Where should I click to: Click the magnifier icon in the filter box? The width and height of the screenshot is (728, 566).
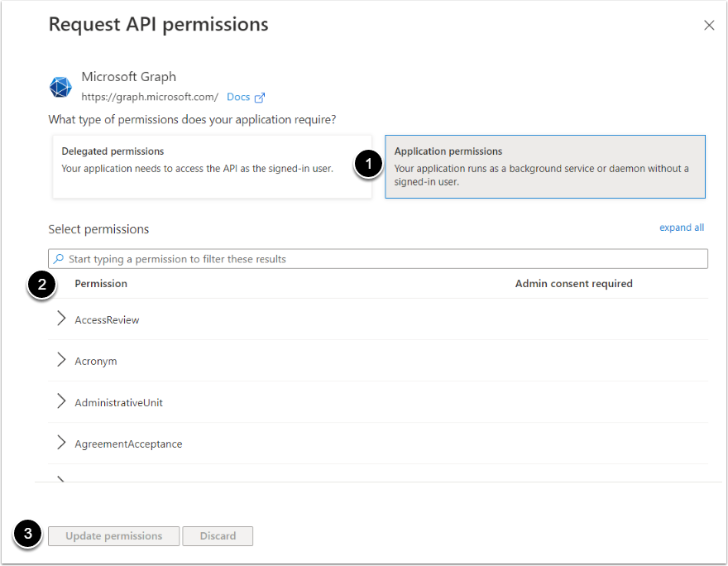[58, 259]
